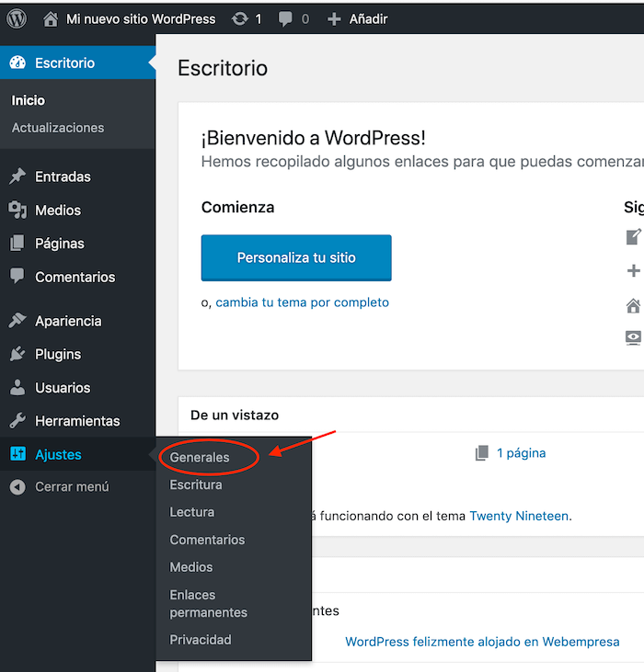The height and width of the screenshot is (672, 644).
Task: Open Comentarios in the main sidebar
Action: 75,277
